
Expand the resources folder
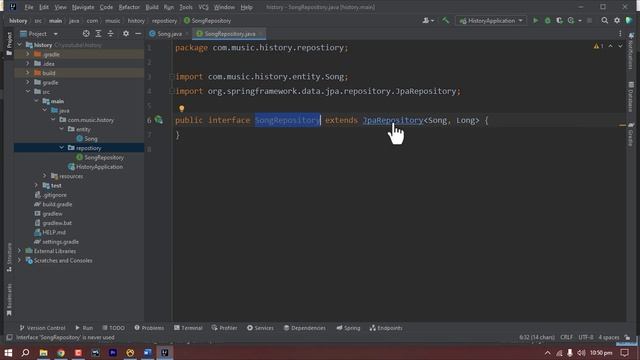coord(45,176)
